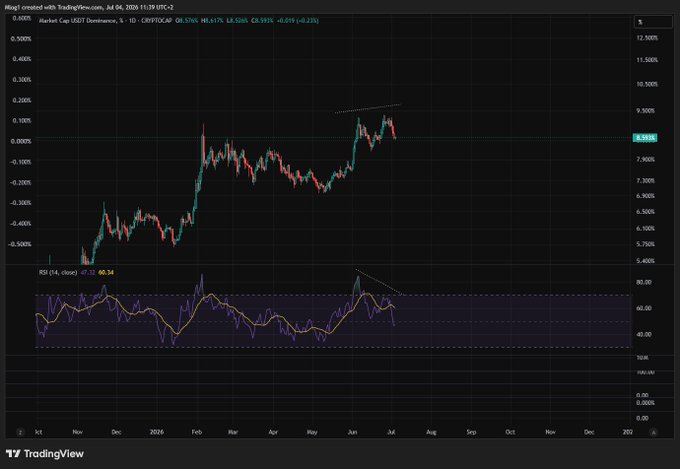
Task: Click the May label on time axis
Action: (312, 432)
